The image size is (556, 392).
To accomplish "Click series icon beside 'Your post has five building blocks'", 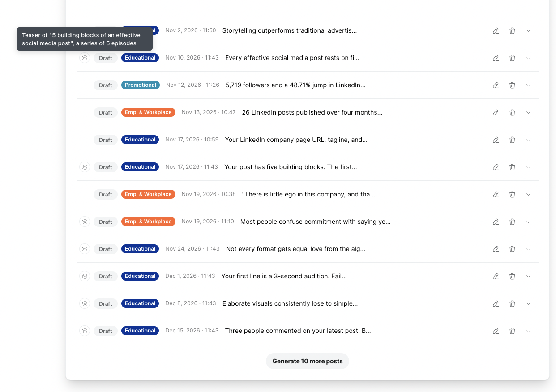I will pos(85,167).
